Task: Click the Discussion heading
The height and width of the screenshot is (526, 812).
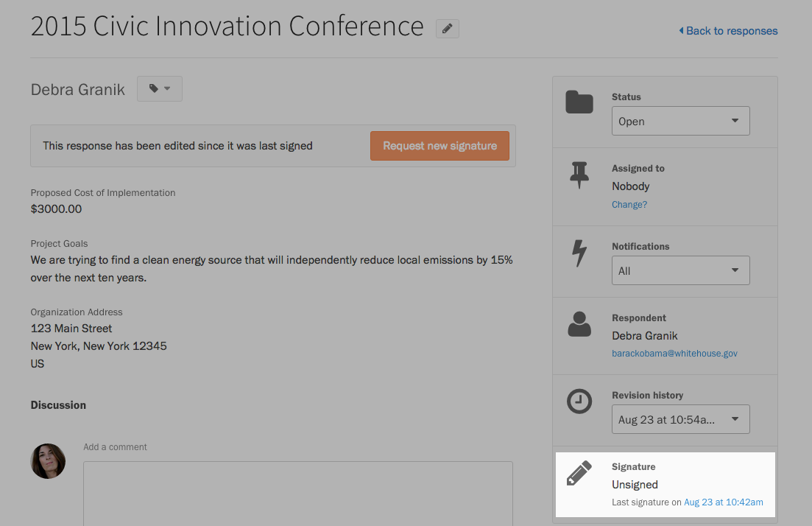Action: [x=58, y=405]
